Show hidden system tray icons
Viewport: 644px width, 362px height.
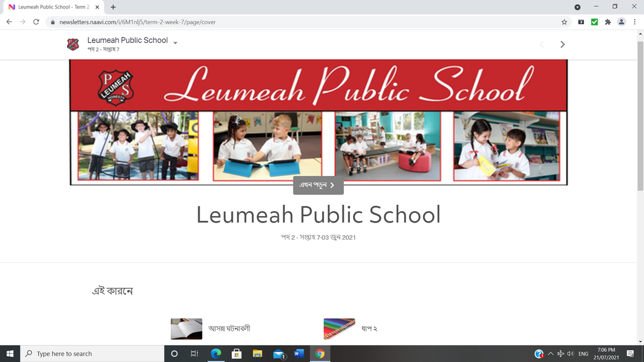tap(551, 354)
